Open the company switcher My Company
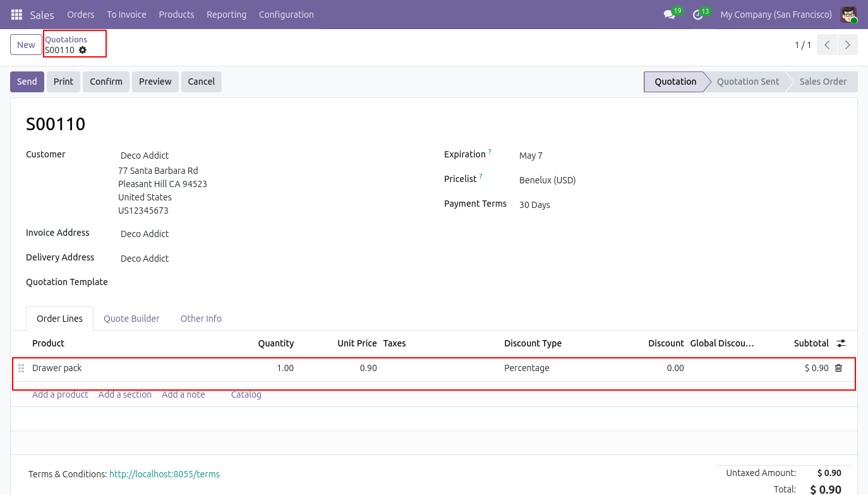868x495 pixels. pos(776,15)
